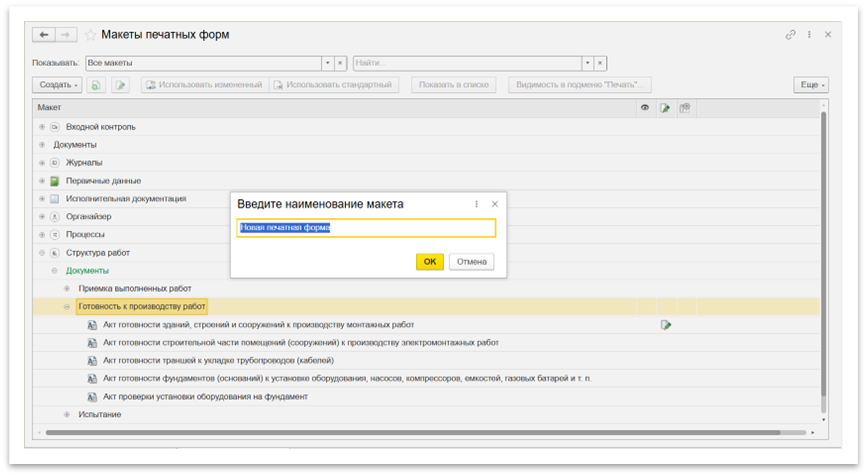Click the edit layout icon next to Создать
The height and width of the screenshot is (476, 867).
point(120,85)
